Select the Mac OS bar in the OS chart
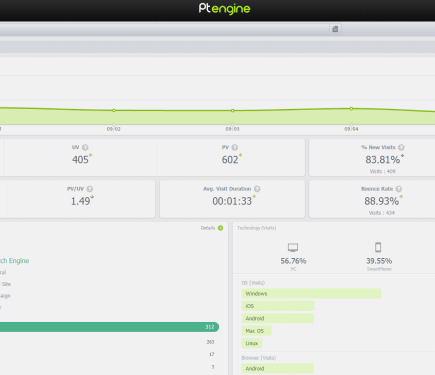Viewport: 435px width, 375px height. click(x=256, y=331)
